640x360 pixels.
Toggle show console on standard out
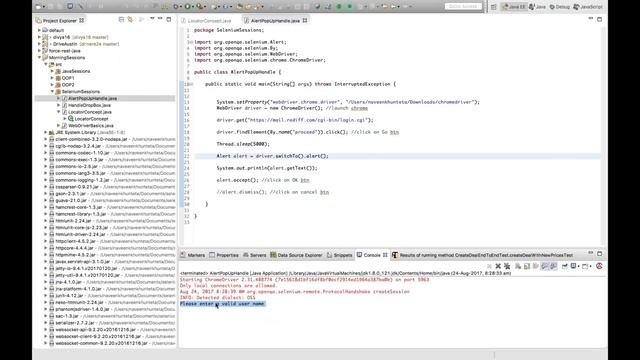click(x=544, y=266)
